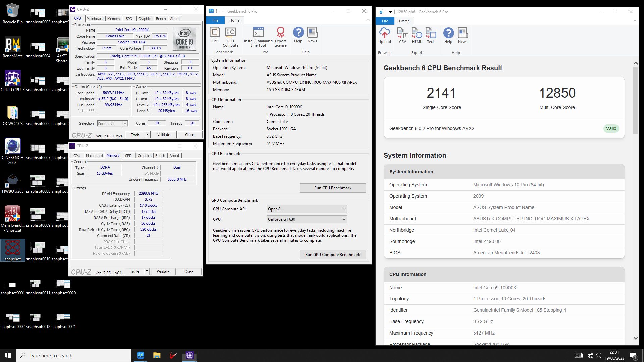The width and height of the screenshot is (644, 362).
Task: Click Validate in lower CPU-Z window
Action: tap(163, 271)
